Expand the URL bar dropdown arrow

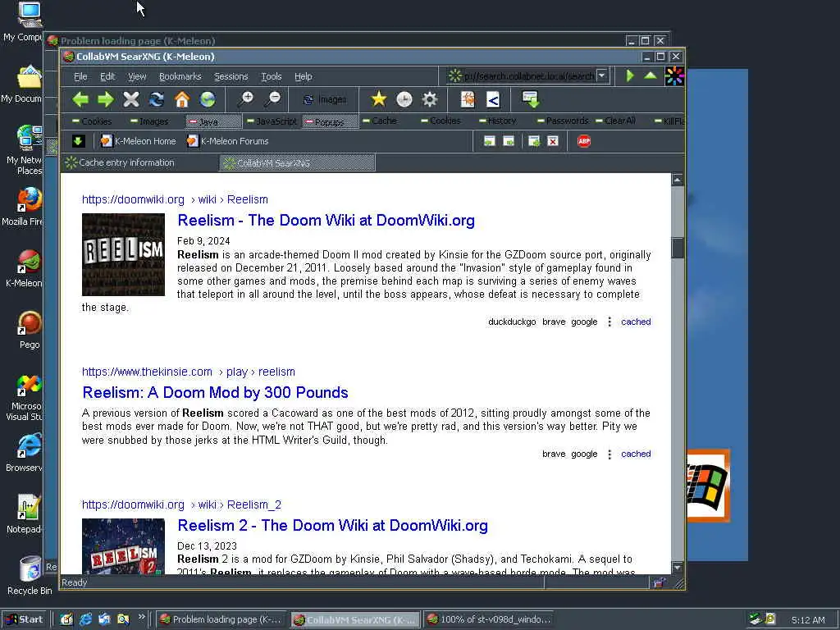coord(602,75)
